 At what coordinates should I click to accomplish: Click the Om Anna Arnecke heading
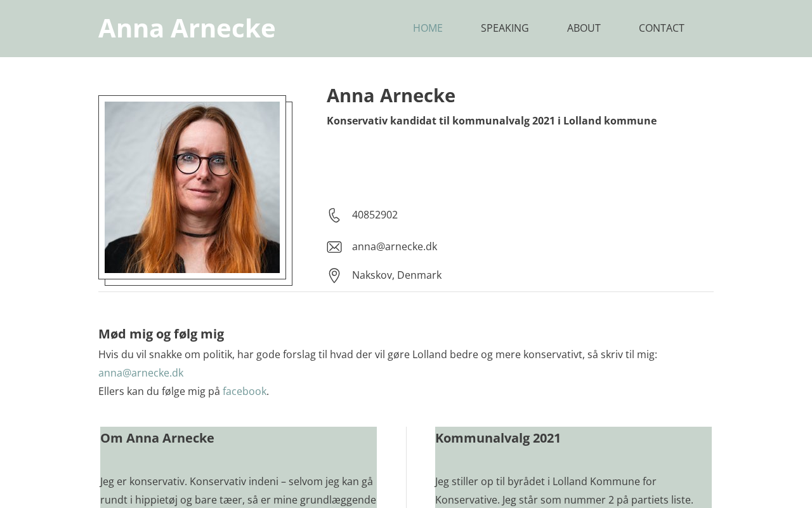pyautogui.click(x=157, y=438)
